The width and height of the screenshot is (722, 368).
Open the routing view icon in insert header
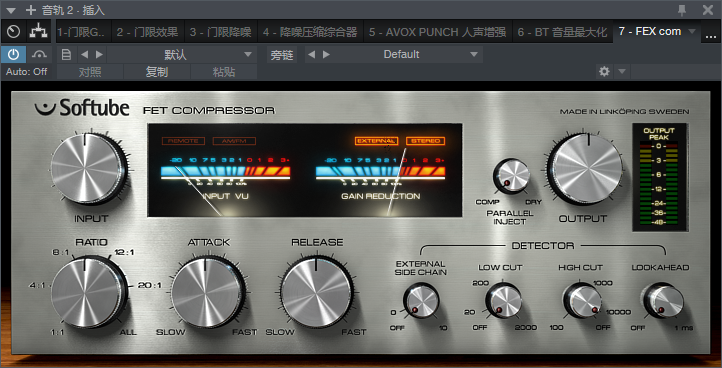click(x=39, y=32)
